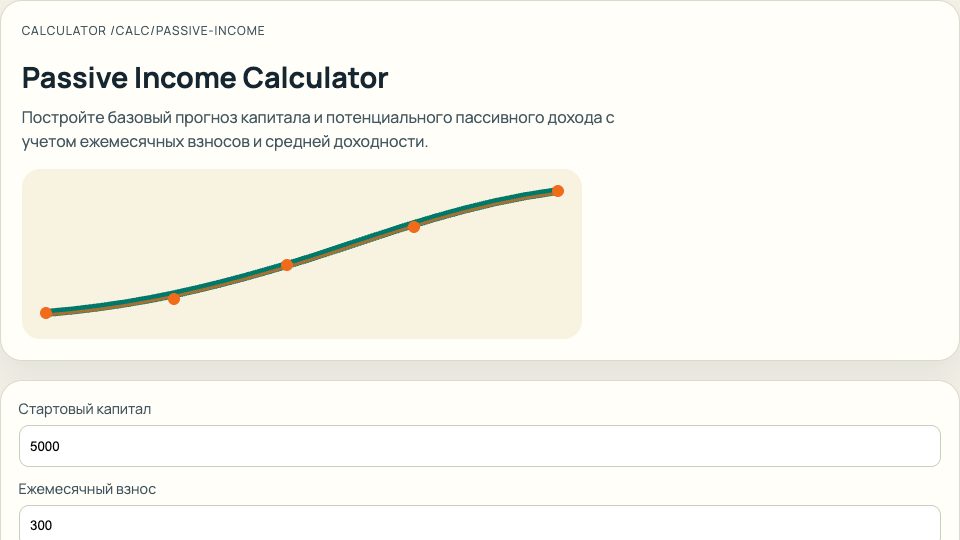Click the curve between third and fourth points
The image size is (960, 540).
point(350,244)
